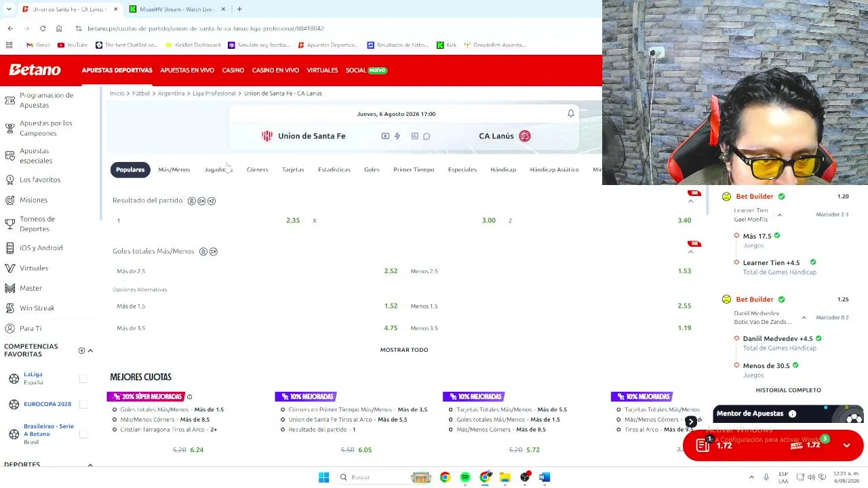Click the Para Ti profile icon

(x=10, y=328)
